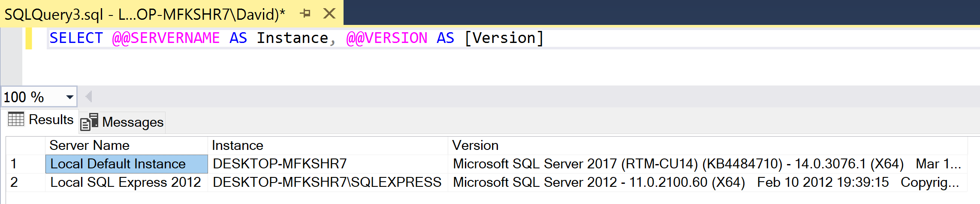Close the SQLQuery3.sql query tab
Screen dimensions: 980x204
coord(329,14)
